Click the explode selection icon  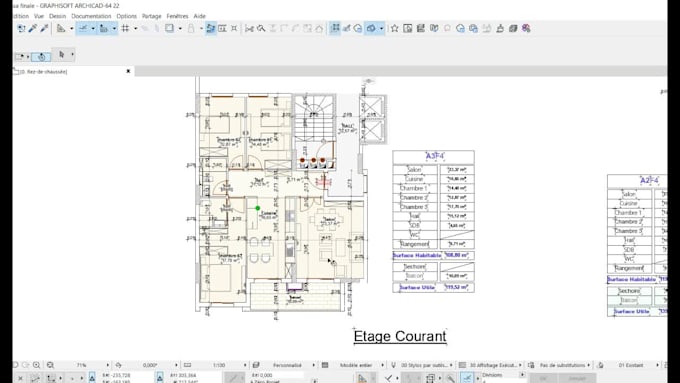(234, 29)
